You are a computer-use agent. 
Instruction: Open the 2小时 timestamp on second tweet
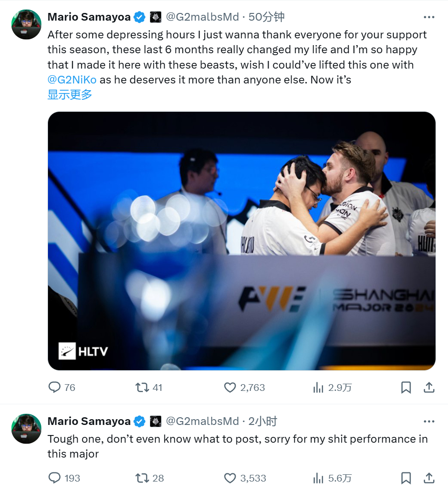tap(262, 422)
